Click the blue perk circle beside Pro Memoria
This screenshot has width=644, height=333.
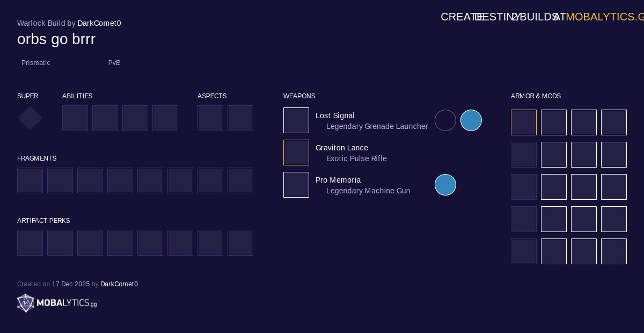(445, 185)
